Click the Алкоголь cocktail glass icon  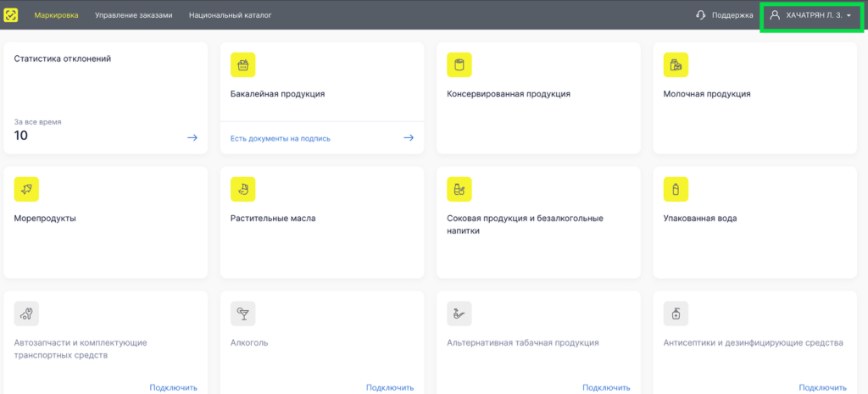tap(243, 314)
